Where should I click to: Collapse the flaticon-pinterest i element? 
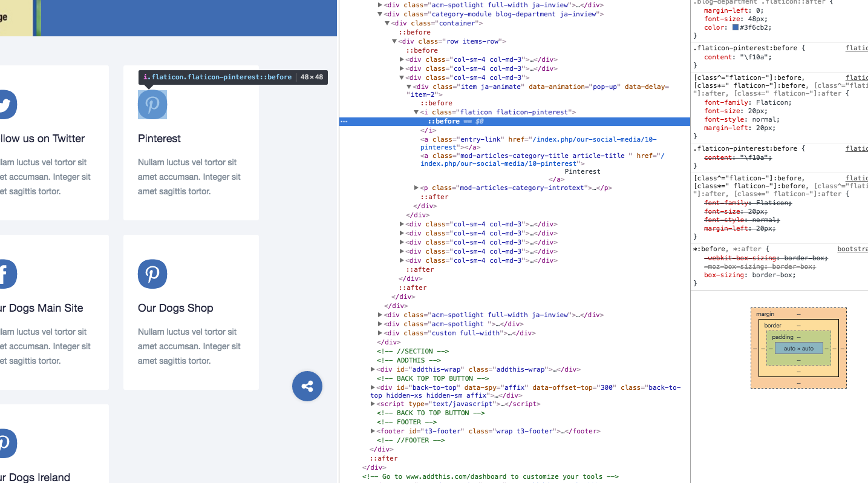(x=416, y=112)
